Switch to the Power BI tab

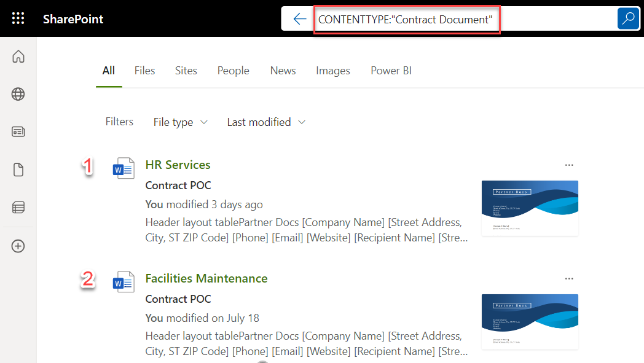click(391, 71)
